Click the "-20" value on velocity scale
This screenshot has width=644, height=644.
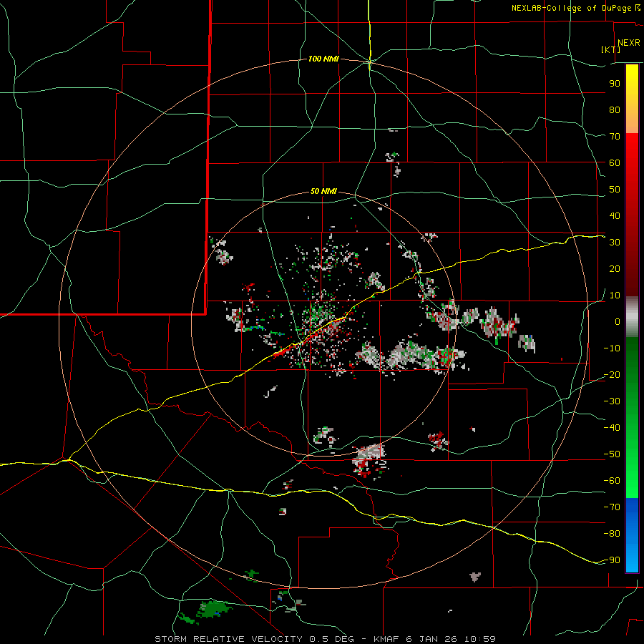click(x=612, y=375)
